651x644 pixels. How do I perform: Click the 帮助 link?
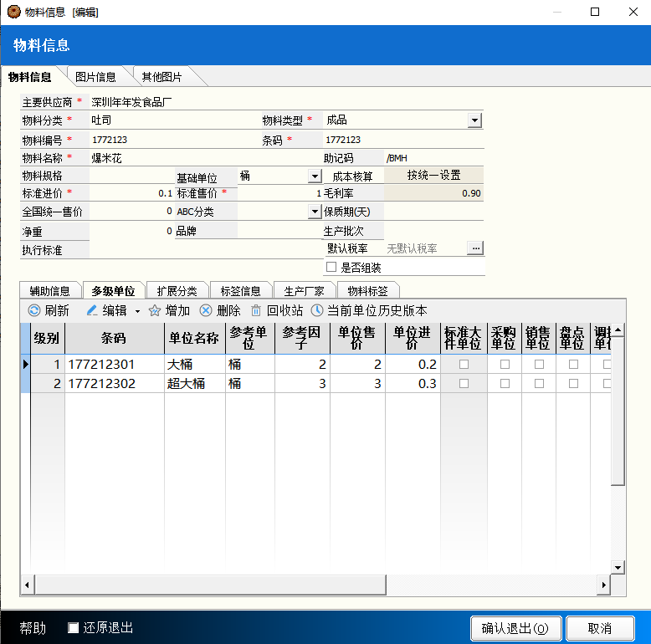[33, 628]
